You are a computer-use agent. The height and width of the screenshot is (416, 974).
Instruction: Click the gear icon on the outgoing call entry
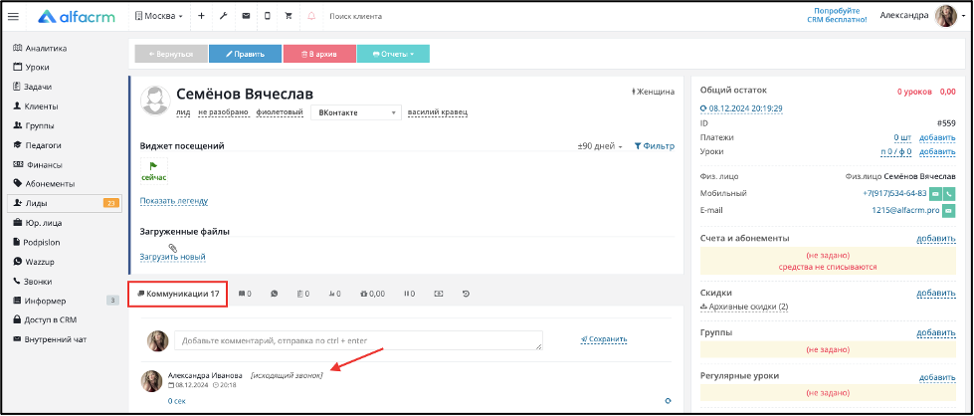(x=668, y=401)
